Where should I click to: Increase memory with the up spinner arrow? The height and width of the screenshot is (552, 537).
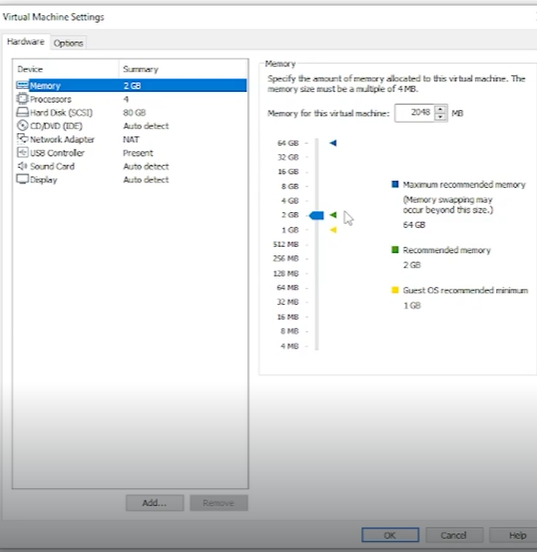point(440,109)
